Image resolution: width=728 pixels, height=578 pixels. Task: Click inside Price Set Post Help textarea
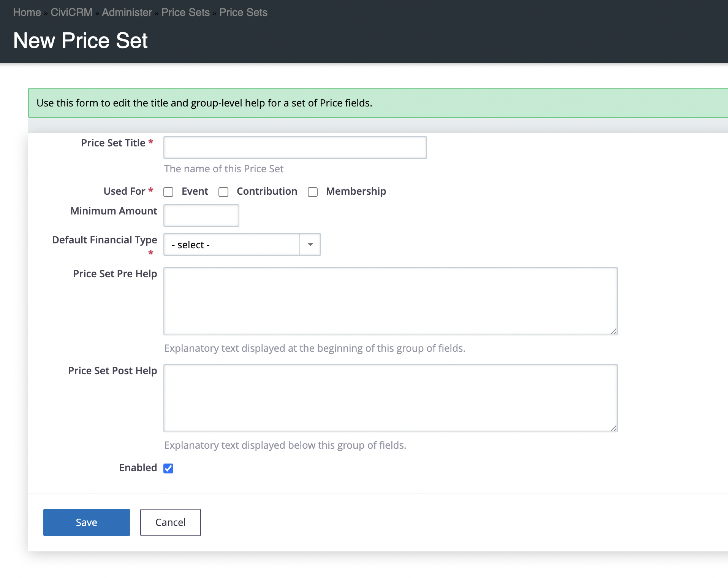pyautogui.click(x=390, y=398)
